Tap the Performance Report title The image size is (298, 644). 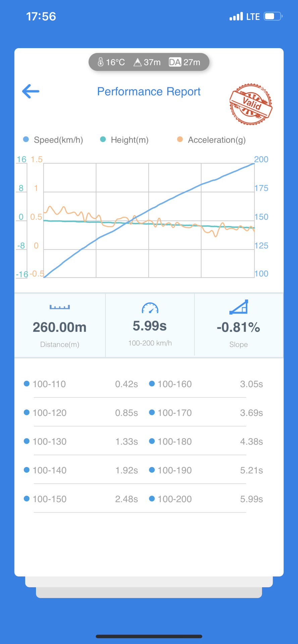point(149,92)
